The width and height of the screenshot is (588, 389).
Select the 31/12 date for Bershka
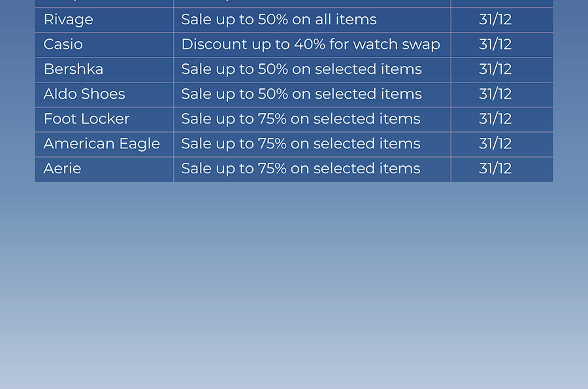click(495, 69)
